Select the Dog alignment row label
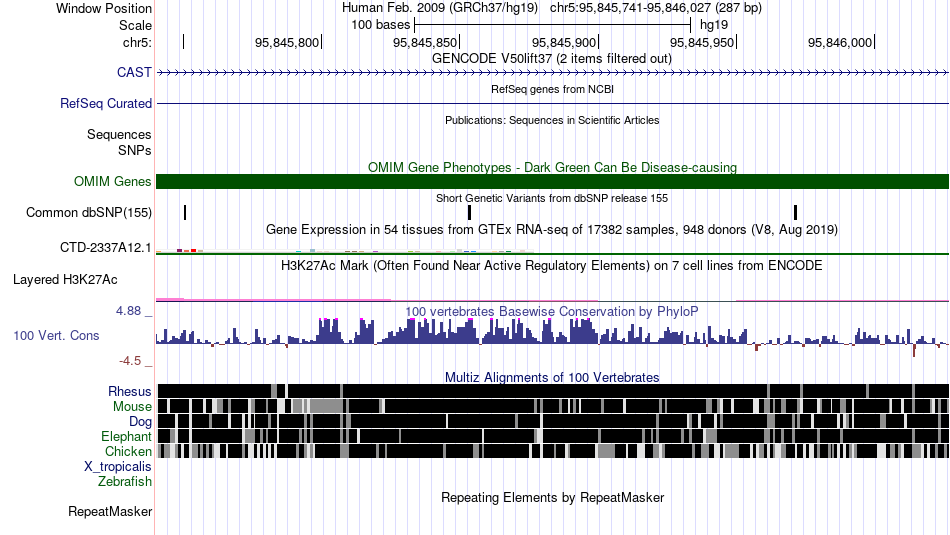The image size is (950, 535). [140, 421]
